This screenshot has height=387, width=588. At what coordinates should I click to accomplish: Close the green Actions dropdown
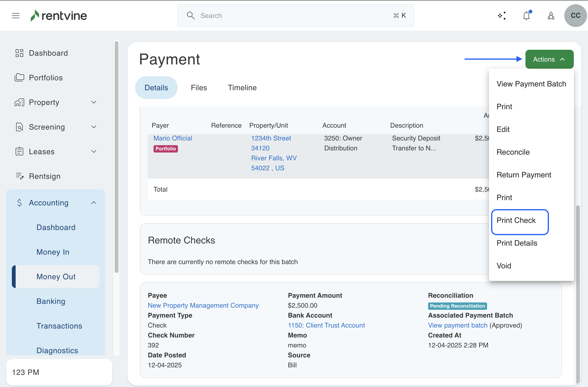549,59
